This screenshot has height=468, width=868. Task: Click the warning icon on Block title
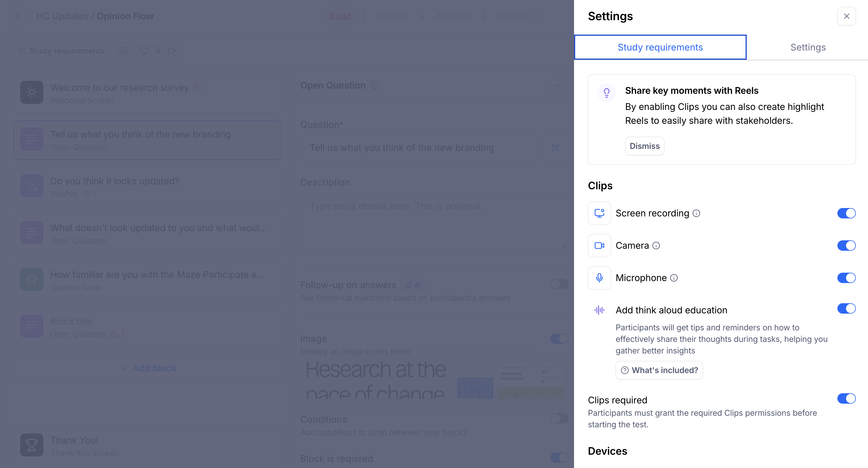tap(114, 334)
